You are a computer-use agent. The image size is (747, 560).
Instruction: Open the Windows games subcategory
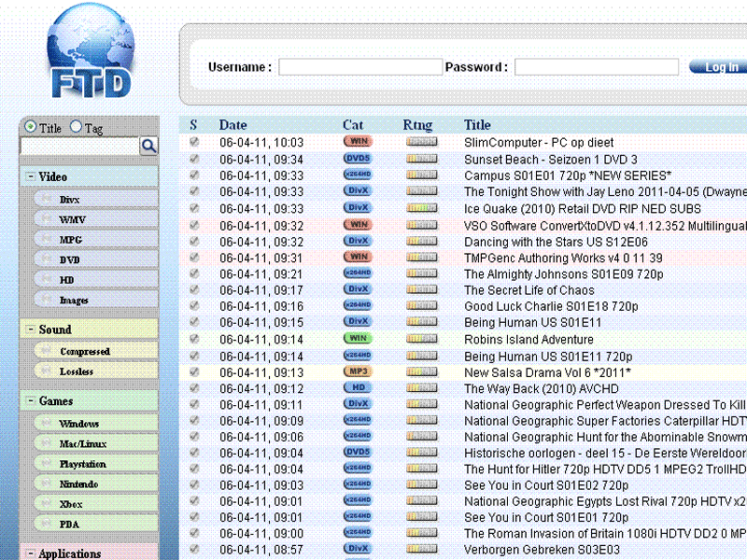click(x=96, y=424)
